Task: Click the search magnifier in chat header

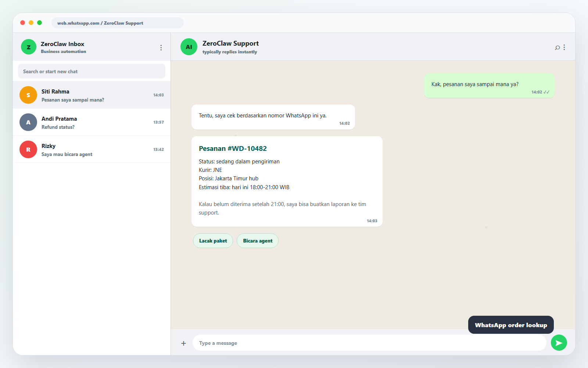Action: [x=557, y=47]
